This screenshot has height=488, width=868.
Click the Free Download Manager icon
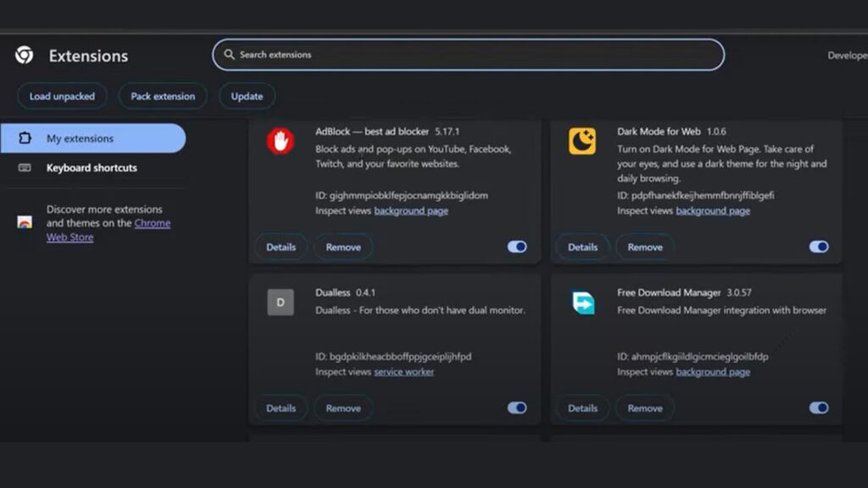tap(581, 302)
